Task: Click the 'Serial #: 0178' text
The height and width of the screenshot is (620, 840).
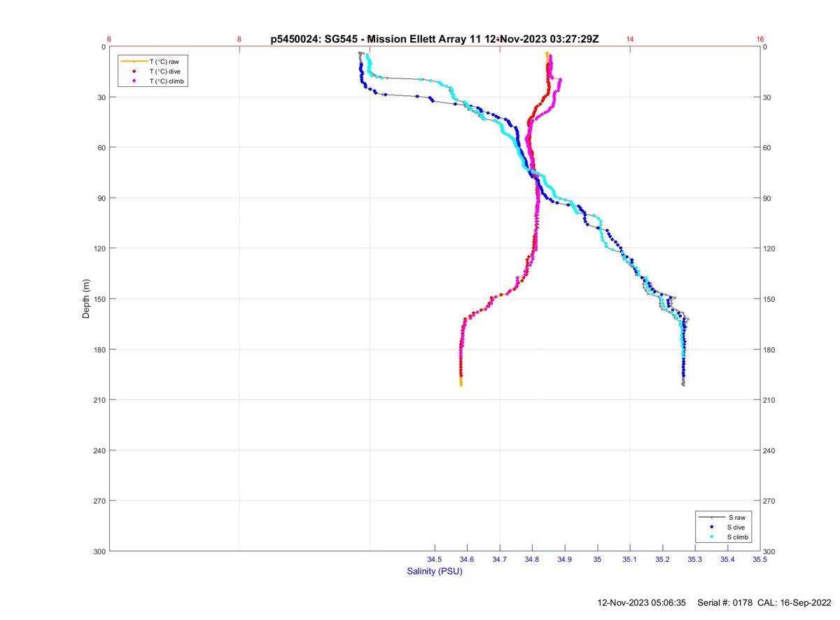Action: click(x=725, y=602)
